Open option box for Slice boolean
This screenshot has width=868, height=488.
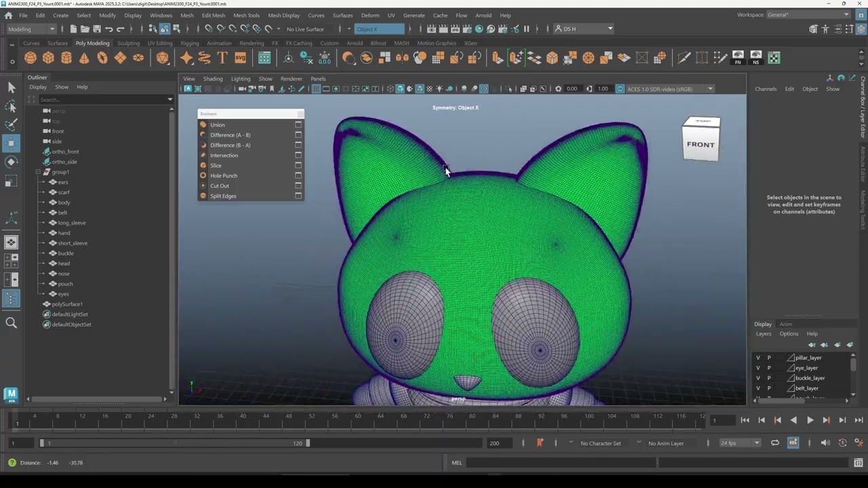click(298, 165)
